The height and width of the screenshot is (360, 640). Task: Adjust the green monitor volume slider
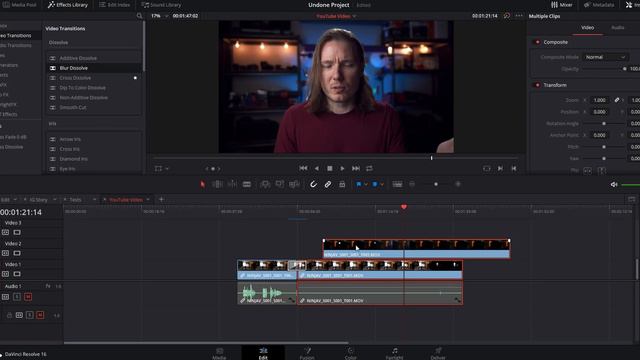click(x=630, y=185)
